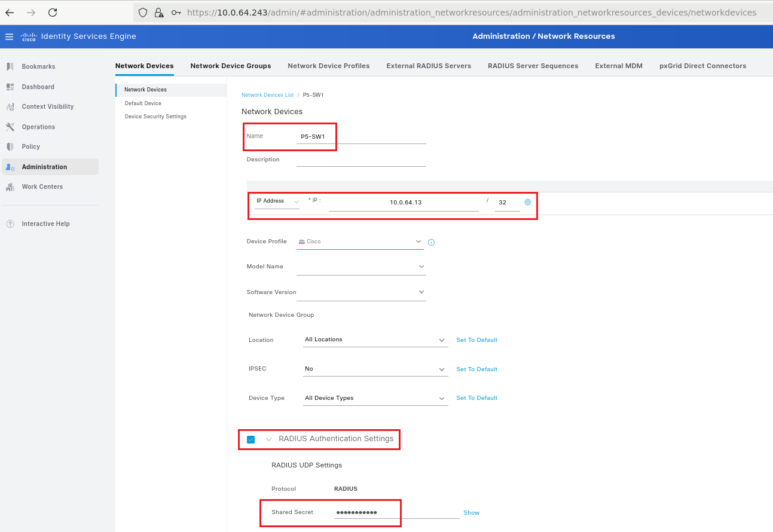Switch to the External MDM tab
Image resolution: width=773 pixels, height=532 pixels.
pyautogui.click(x=619, y=66)
